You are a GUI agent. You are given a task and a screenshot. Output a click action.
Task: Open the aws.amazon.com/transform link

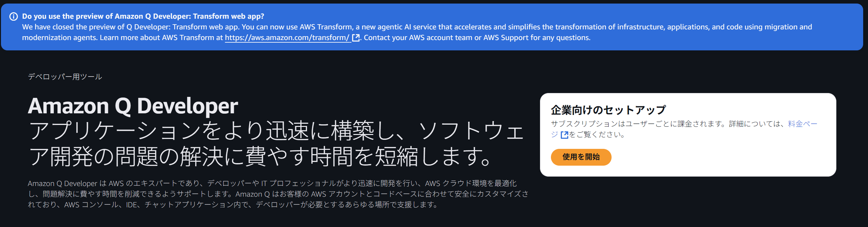coord(287,38)
